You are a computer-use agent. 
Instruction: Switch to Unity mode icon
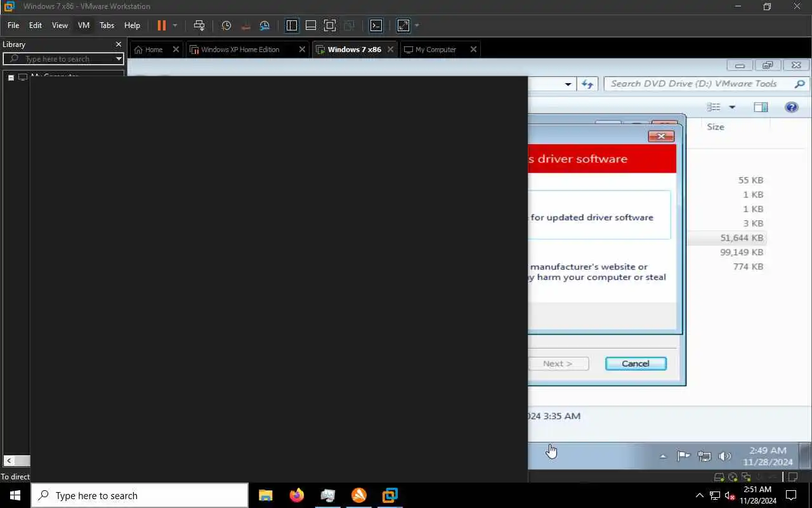click(349, 25)
